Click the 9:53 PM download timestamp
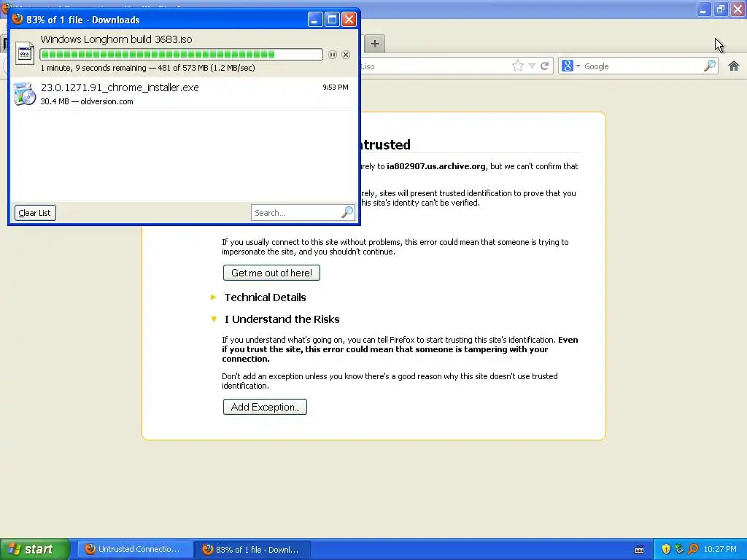 click(x=336, y=87)
